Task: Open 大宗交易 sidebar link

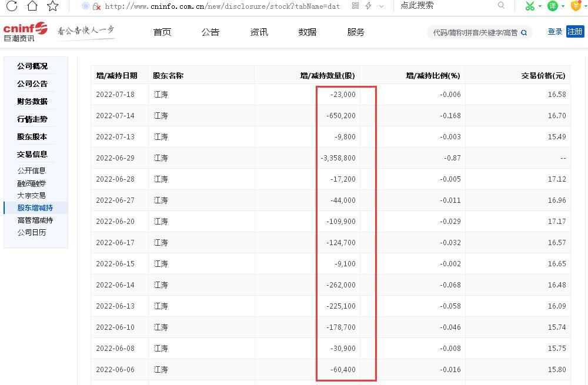Action: (x=32, y=196)
